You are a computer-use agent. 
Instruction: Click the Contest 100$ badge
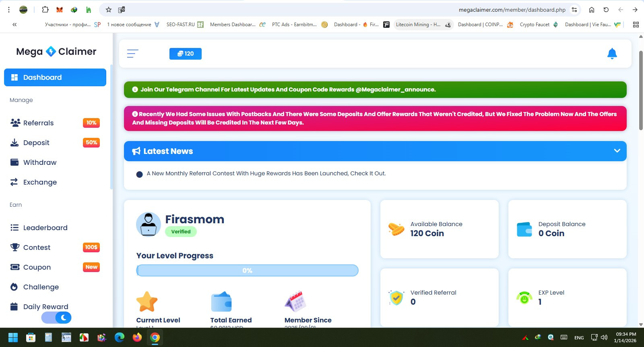pos(91,247)
